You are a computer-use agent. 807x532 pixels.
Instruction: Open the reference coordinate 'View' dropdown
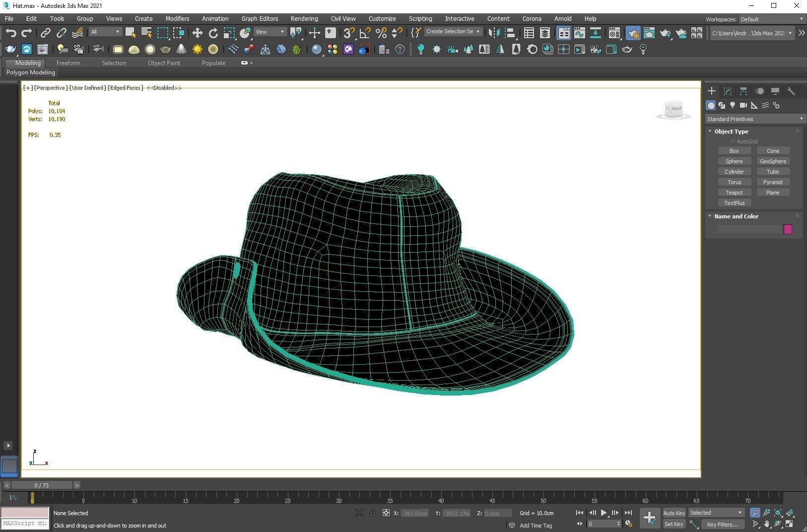click(x=270, y=32)
